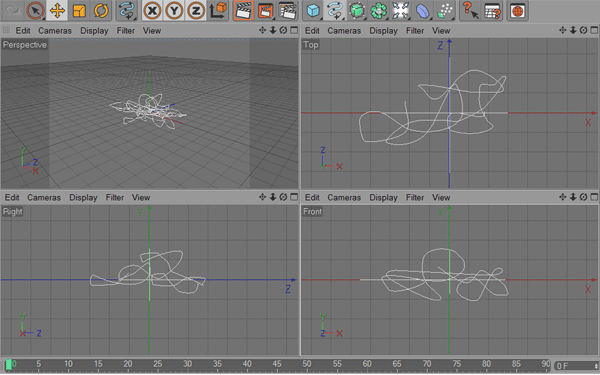Select the Scale tool icon

coord(79,10)
